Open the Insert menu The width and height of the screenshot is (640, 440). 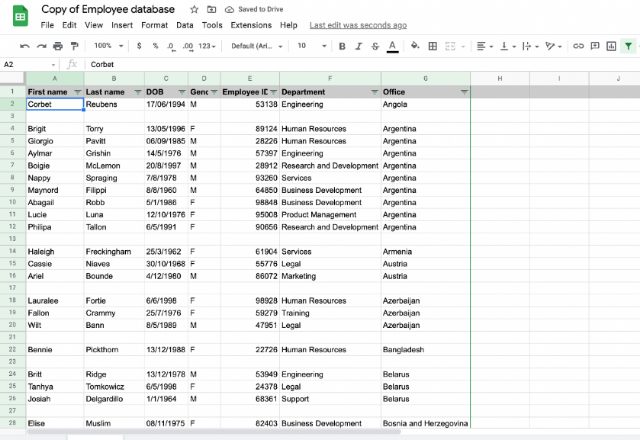(122, 25)
